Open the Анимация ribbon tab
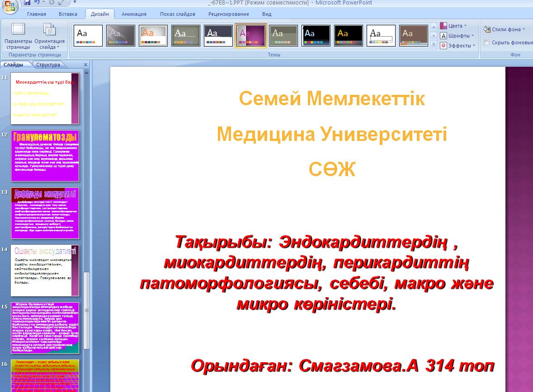533x392 pixels. pyautogui.click(x=134, y=14)
